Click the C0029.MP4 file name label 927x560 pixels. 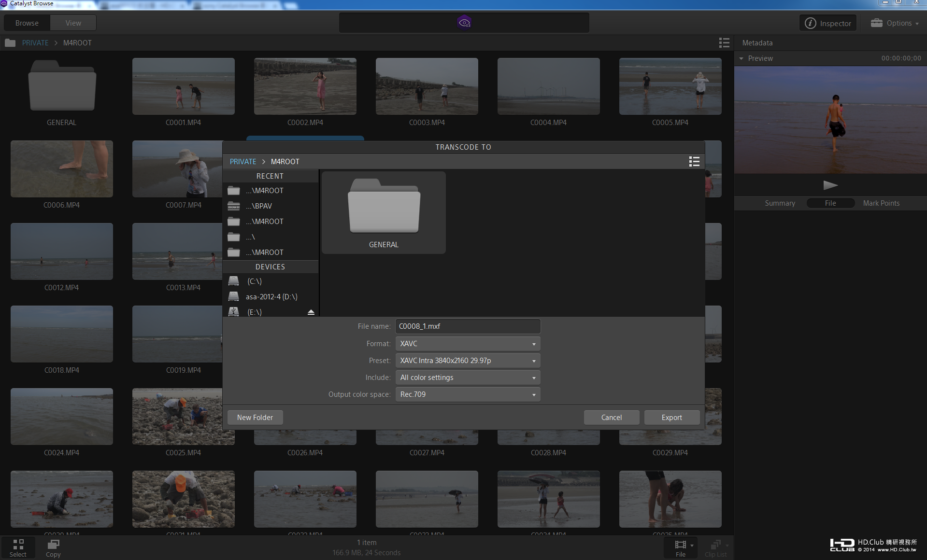[670, 453]
